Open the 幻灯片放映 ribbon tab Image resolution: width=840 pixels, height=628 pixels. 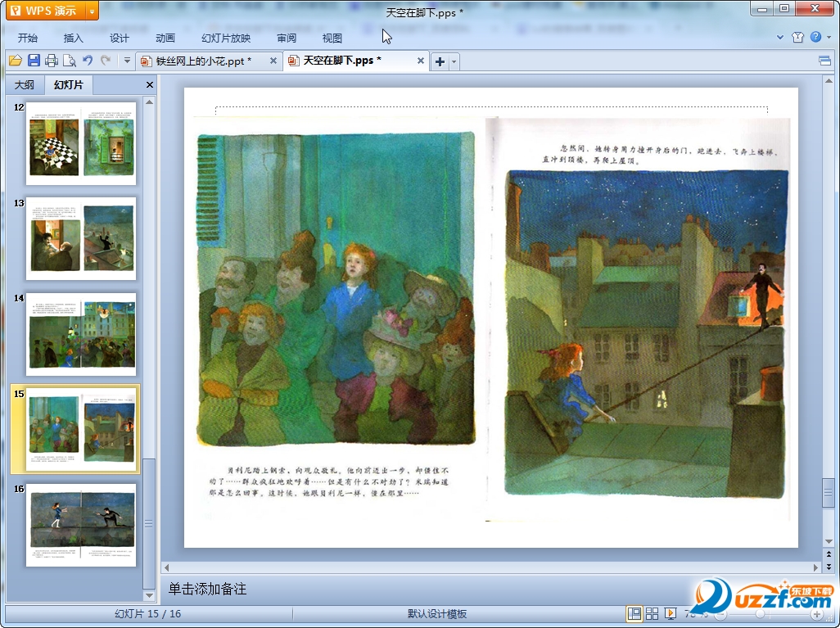225,38
